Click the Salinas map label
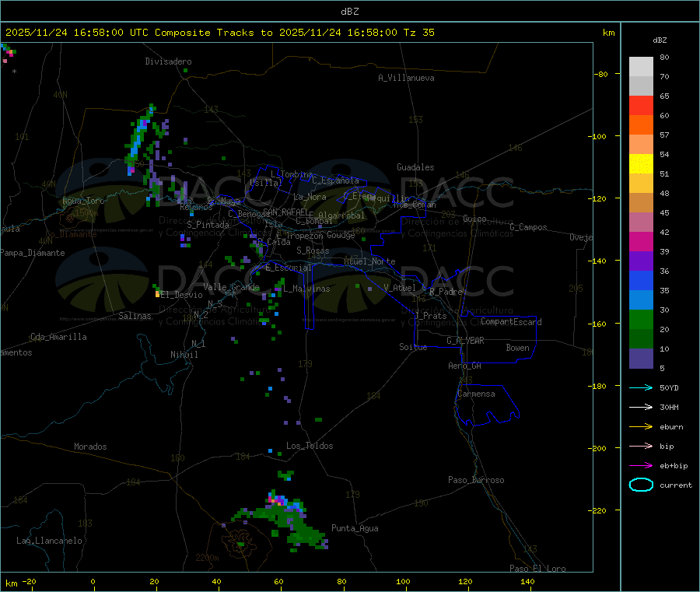Image resolution: width=700 pixels, height=592 pixels. (135, 316)
